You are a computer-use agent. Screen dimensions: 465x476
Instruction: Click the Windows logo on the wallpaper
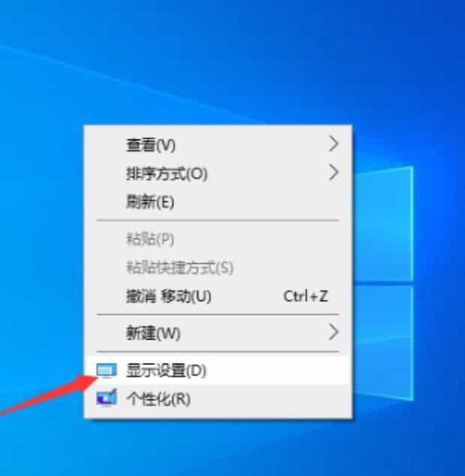(383, 283)
